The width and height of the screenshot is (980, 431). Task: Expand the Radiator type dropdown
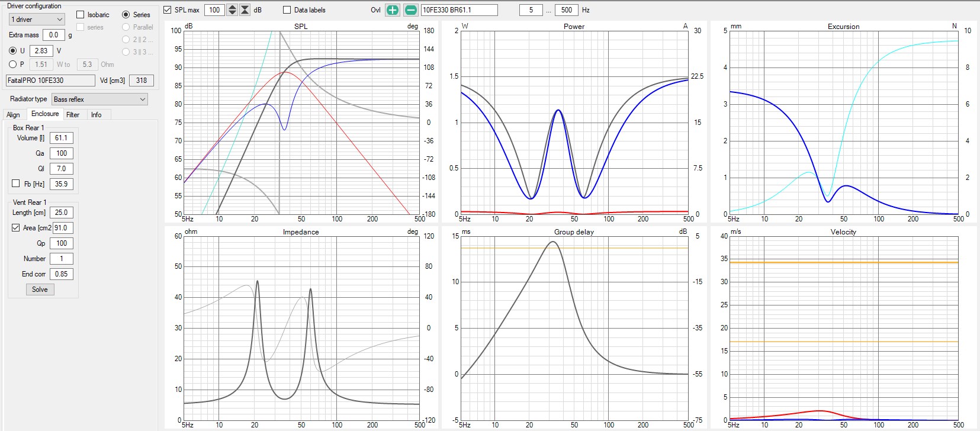click(99, 99)
